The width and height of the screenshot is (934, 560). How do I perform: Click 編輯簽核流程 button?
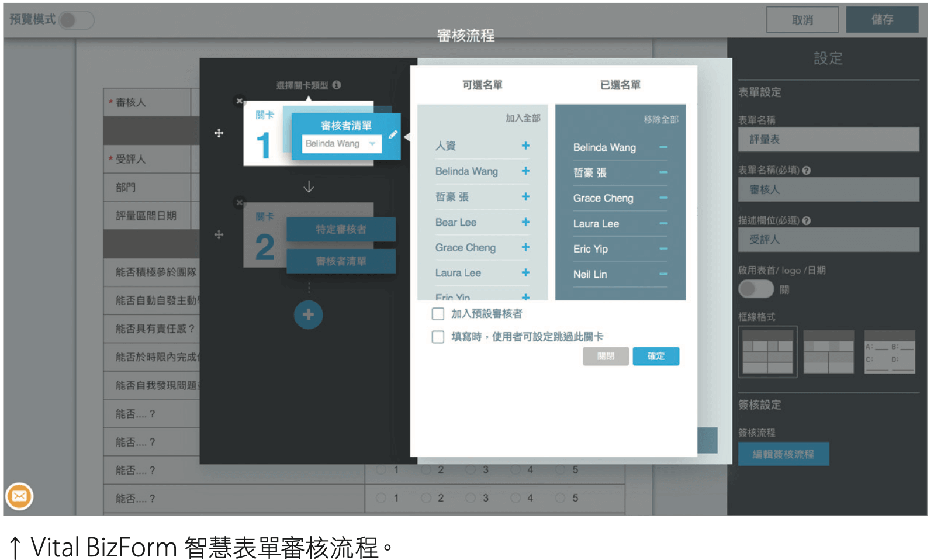[x=783, y=454]
